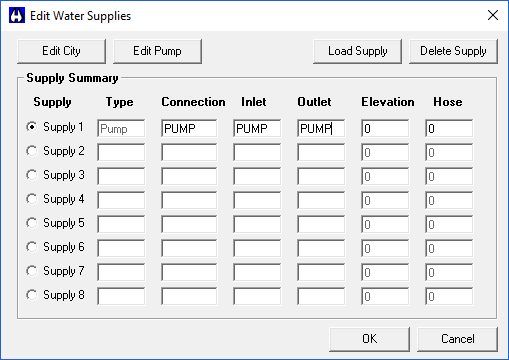Focus the Supply 3 Connection field

(189, 176)
